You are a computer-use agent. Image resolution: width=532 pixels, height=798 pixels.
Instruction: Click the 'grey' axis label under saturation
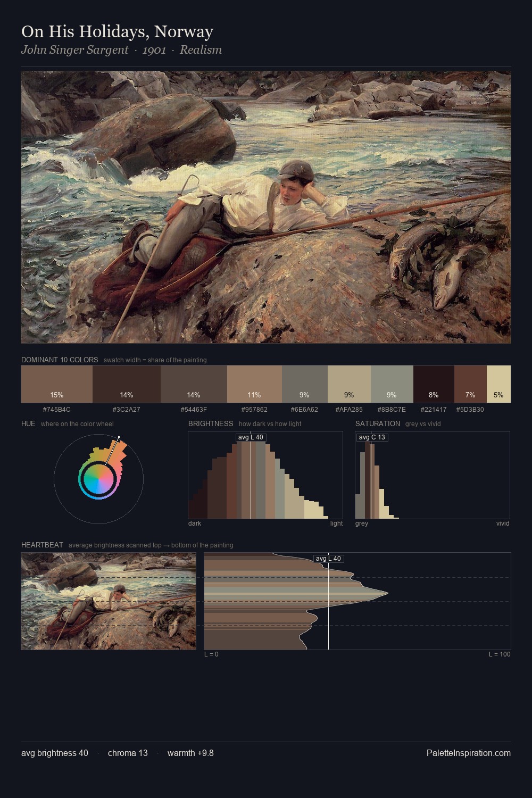coord(362,523)
